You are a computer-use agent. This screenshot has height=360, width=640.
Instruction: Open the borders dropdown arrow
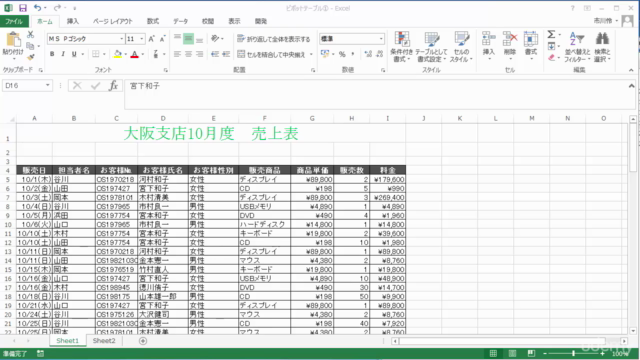pyautogui.click(x=104, y=54)
